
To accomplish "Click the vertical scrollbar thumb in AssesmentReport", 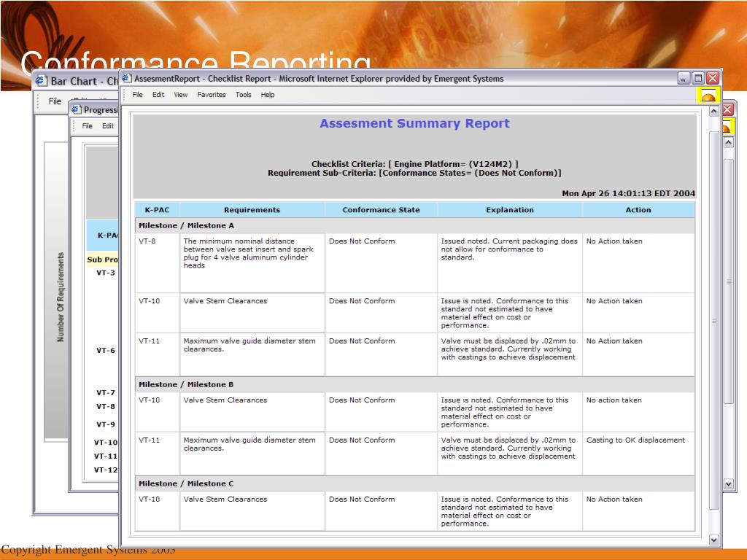I will coord(713,321).
